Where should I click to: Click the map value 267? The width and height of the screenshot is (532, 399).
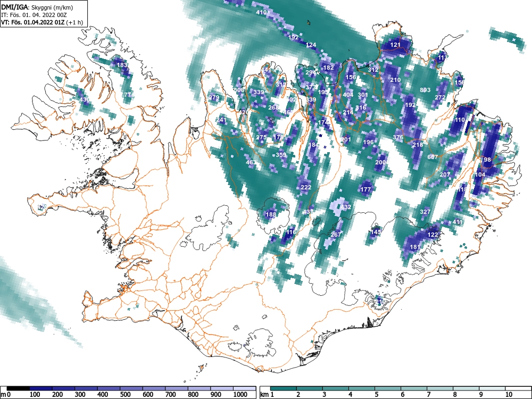pos(336,235)
